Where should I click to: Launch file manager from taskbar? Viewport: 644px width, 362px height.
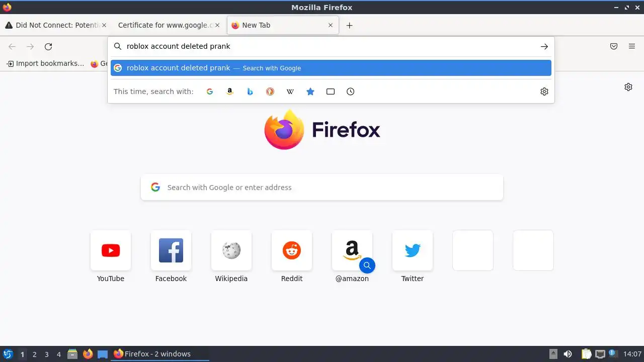(72, 354)
